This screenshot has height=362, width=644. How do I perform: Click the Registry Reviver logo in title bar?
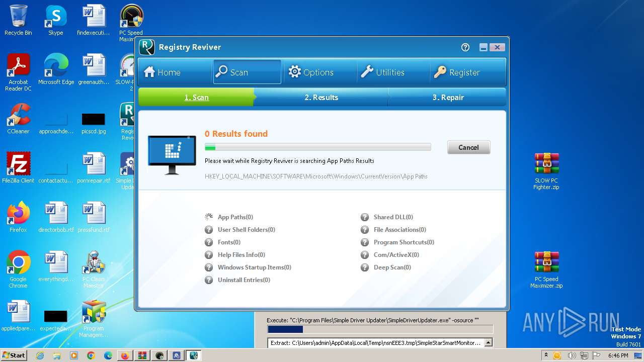point(147,47)
